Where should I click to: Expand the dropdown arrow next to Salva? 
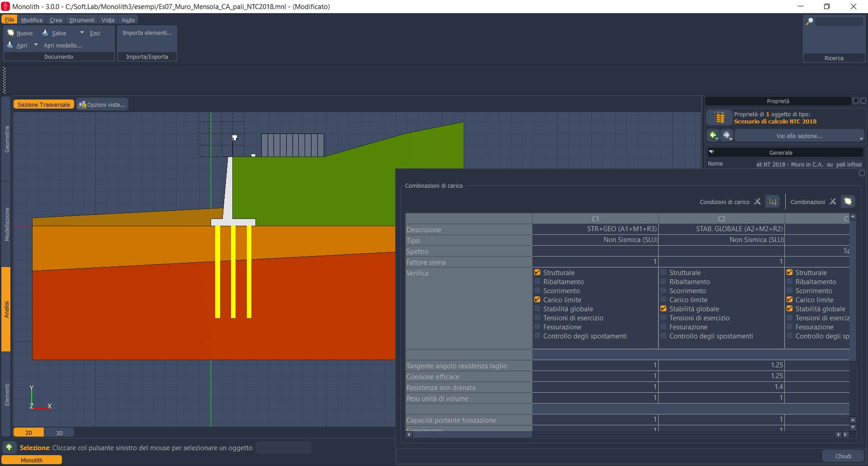click(82, 33)
